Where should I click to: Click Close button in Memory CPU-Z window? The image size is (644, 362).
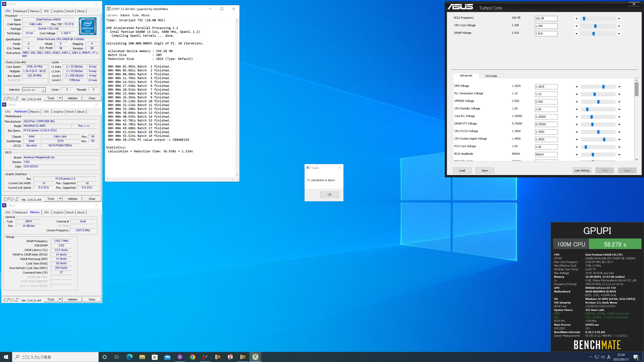coord(92,299)
